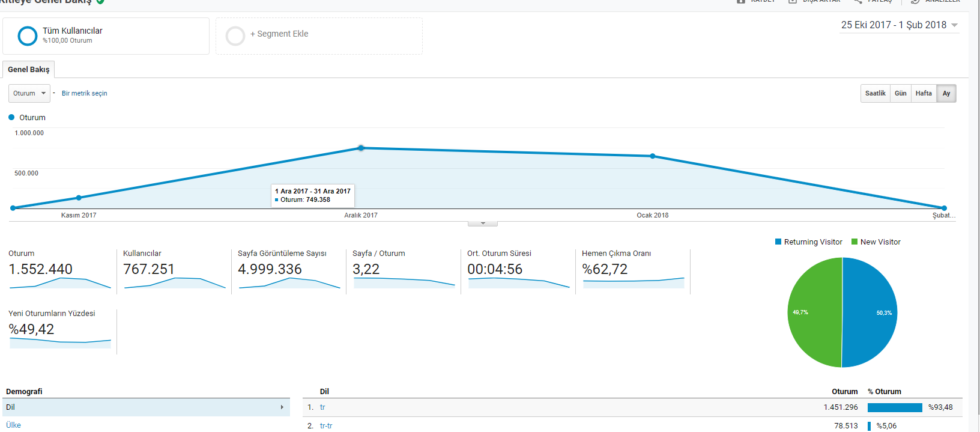Click the Returning Visitor legend square
980x432 pixels.
point(778,242)
